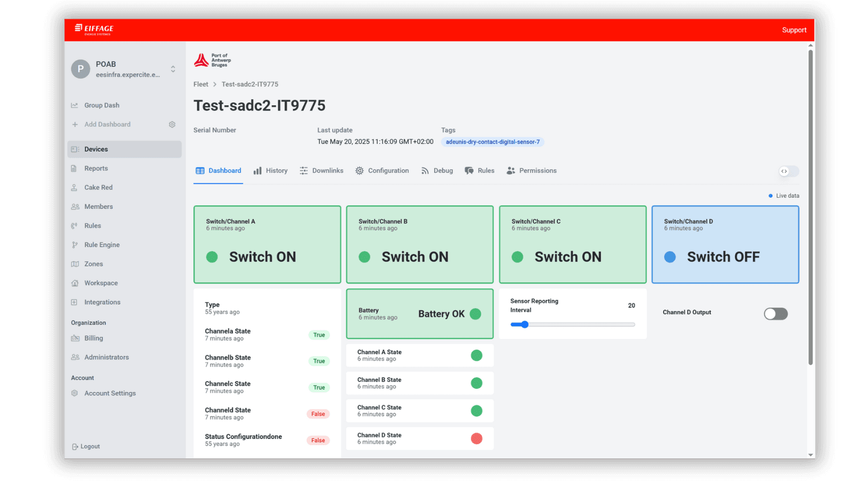Switch to the History tab
Image resolution: width=868 pixels, height=488 pixels.
click(271, 171)
